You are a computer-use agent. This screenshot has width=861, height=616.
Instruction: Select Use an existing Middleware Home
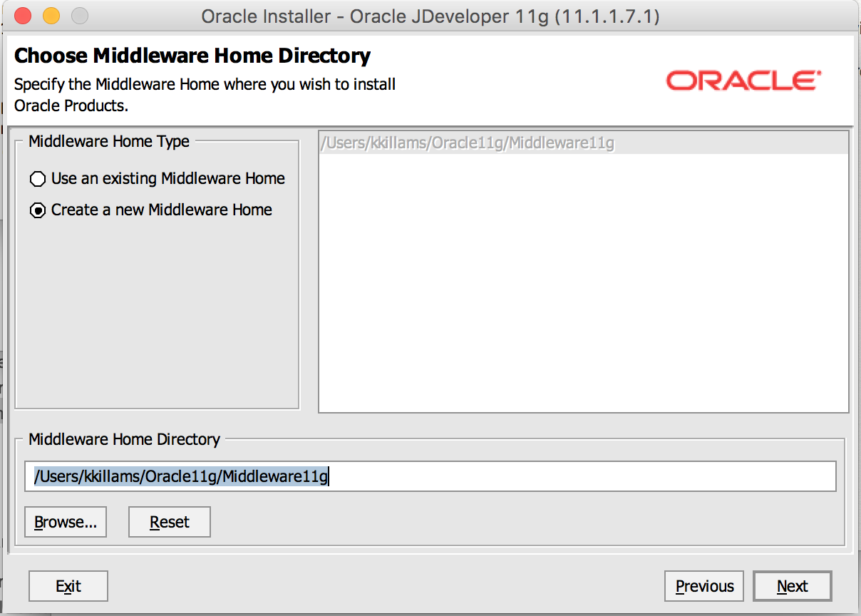[x=158, y=178]
